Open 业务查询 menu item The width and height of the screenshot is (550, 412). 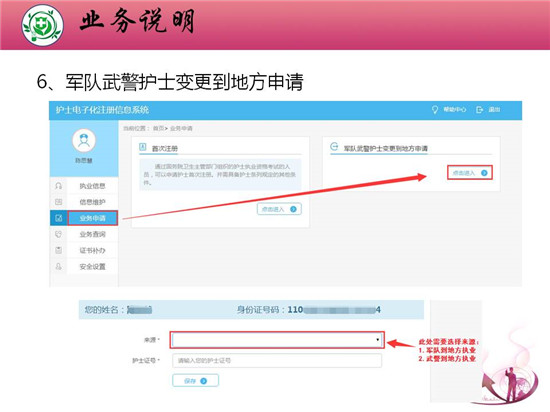pyautogui.click(x=93, y=234)
